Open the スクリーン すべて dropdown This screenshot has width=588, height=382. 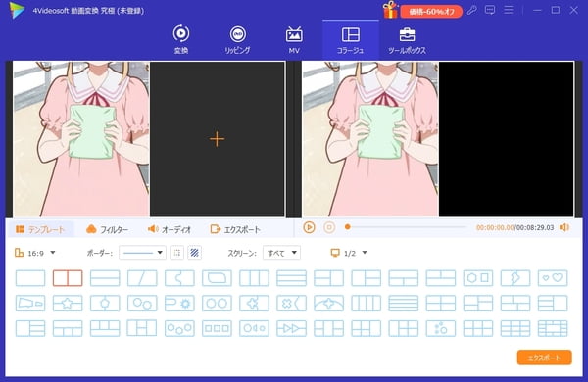[281, 253]
